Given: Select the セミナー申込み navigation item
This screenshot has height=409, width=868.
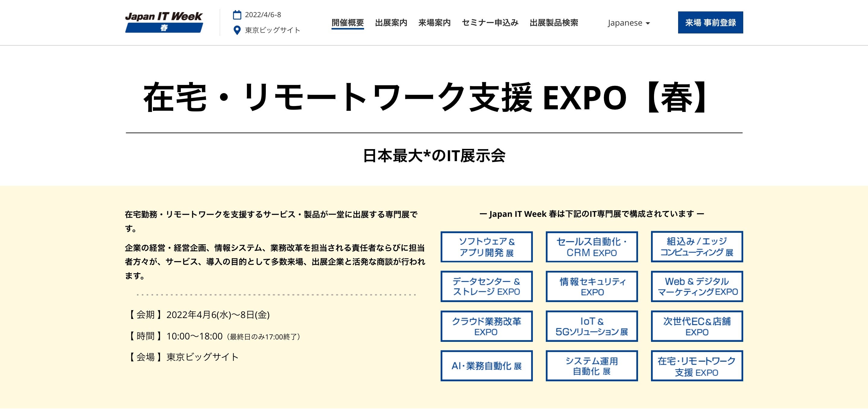Looking at the screenshot, I should [x=490, y=23].
